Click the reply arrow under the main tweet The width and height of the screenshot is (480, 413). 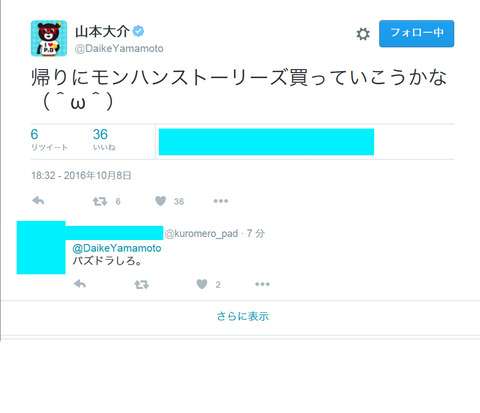[x=38, y=201]
